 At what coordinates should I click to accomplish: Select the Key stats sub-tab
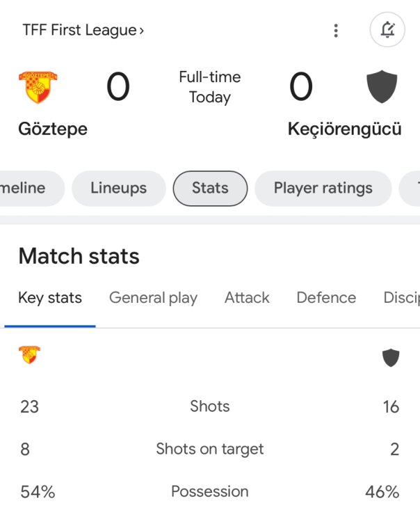pyautogui.click(x=50, y=298)
